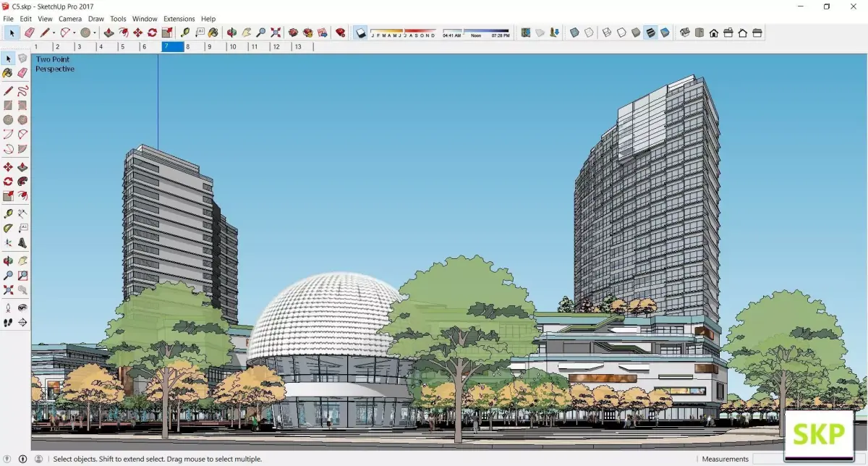Select the Walk footprints tool
The height and width of the screenshot is (466, 868).
[8, 322]
